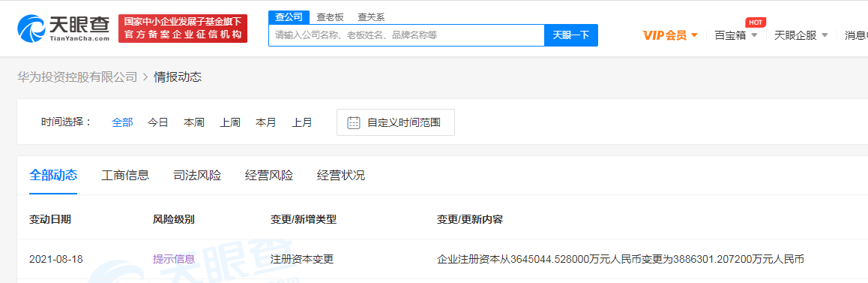
Task: Select the 查老板 search tab
Action: 330,17
